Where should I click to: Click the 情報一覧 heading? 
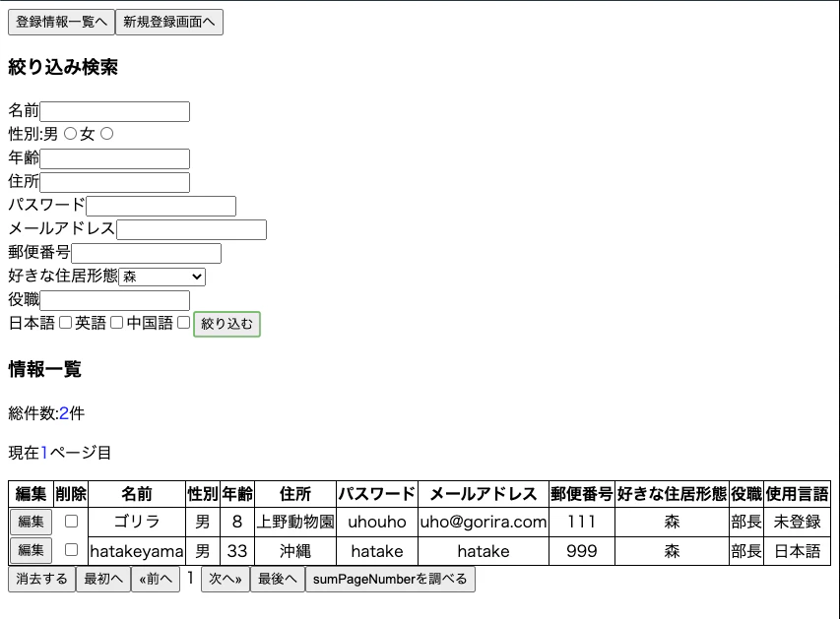[x=44, y=369]
